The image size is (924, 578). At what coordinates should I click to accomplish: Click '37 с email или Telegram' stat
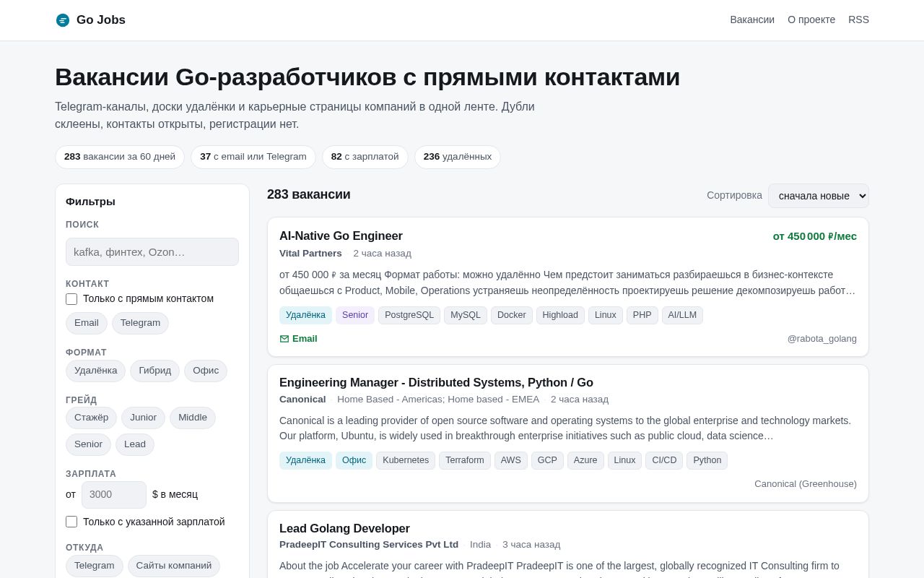pos(253,157)
